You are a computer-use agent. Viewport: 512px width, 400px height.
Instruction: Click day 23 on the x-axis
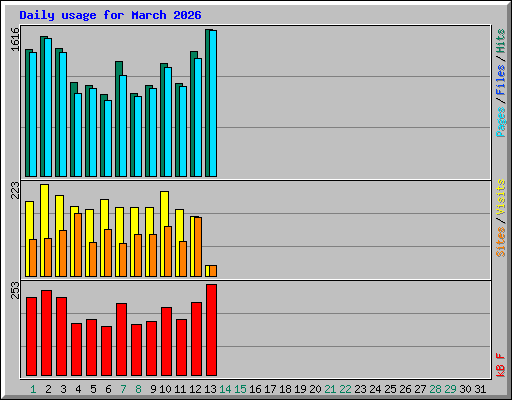pyautogui.click(x=360, y=389)
